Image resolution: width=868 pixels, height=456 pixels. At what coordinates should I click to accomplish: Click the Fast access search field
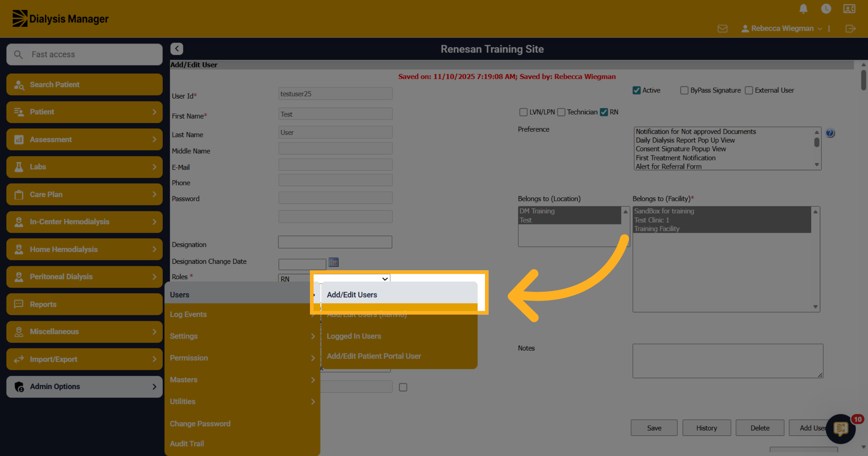85,55
